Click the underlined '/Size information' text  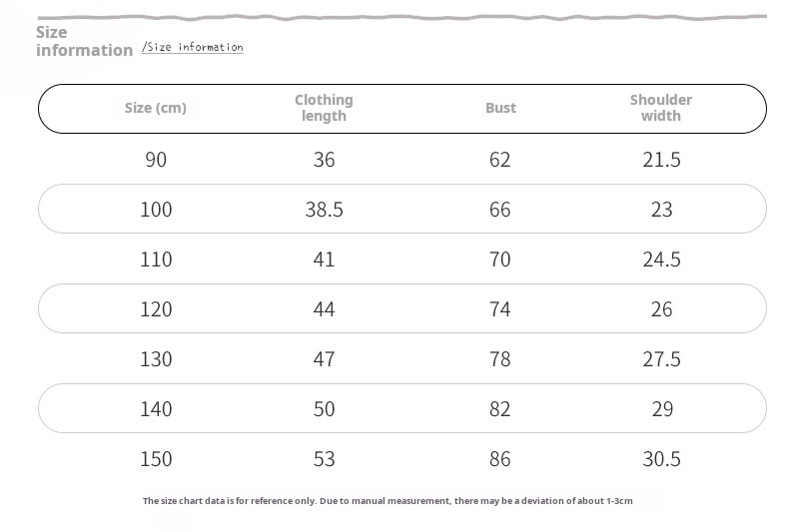[x=192, y=47]
